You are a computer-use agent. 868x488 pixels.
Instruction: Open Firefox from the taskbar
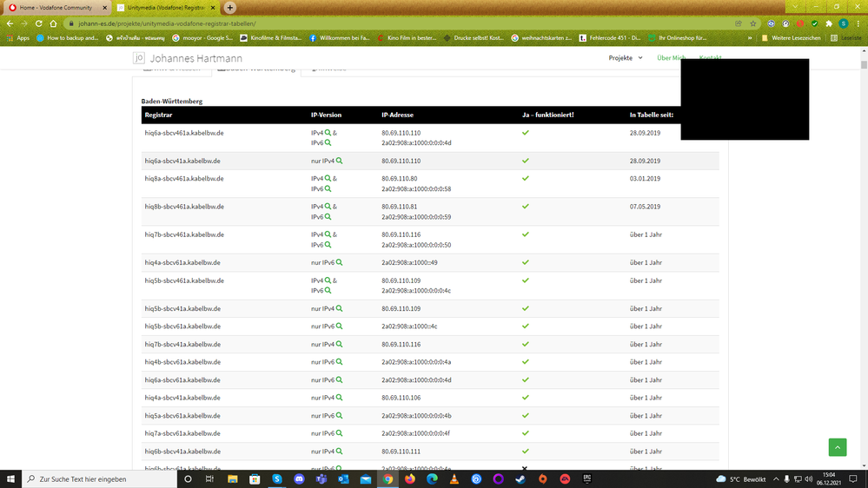[409, 479]
